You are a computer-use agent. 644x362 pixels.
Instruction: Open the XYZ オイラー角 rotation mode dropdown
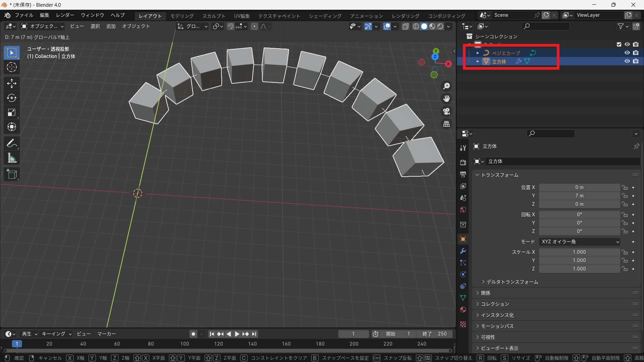(x=579, y=242)
